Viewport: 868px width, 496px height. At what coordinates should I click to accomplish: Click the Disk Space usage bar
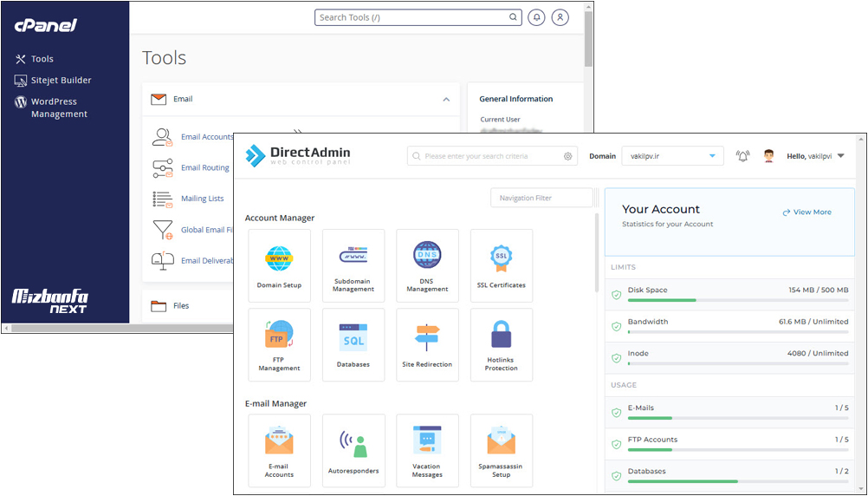tap(737, 300)
